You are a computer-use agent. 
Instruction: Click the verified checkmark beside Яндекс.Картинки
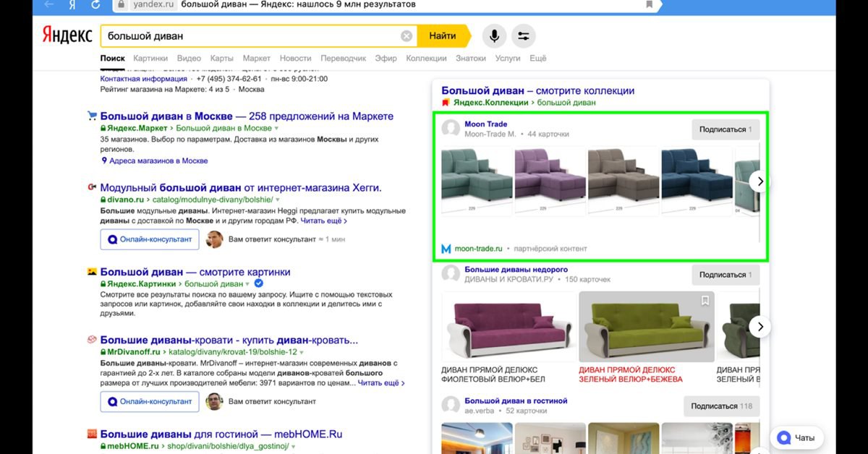[258, 284]
